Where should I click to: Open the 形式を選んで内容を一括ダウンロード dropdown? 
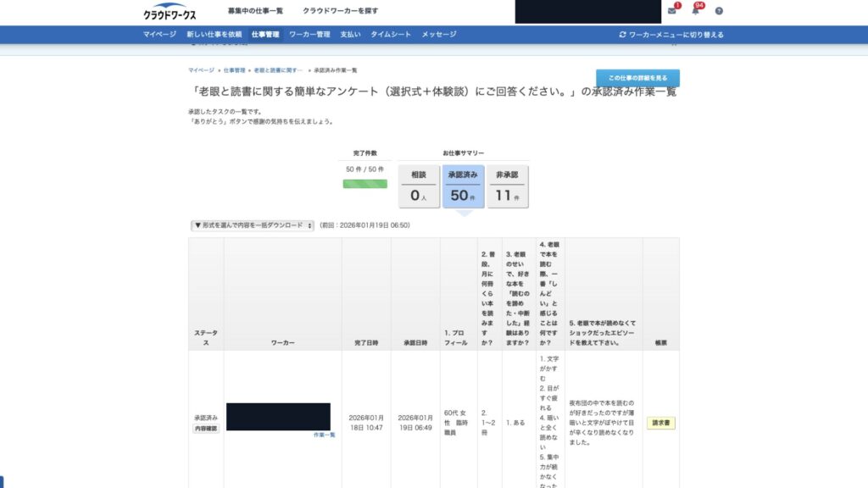(253, 225)
